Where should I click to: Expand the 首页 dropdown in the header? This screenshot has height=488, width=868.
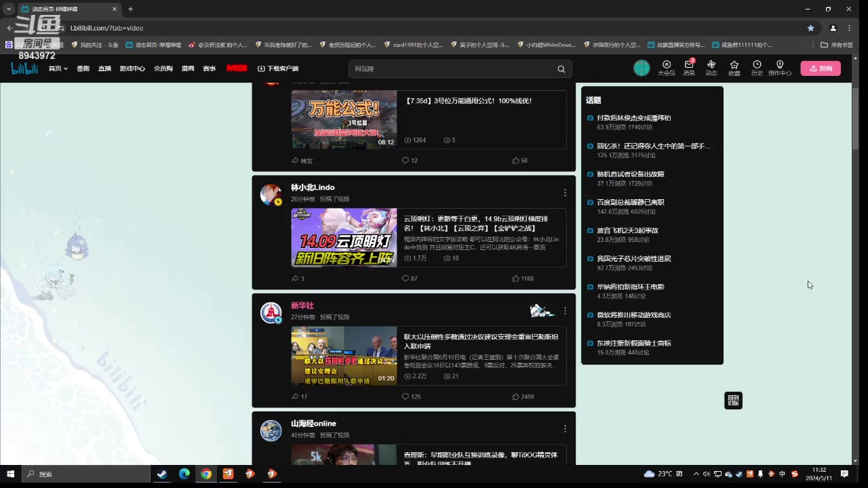pyautogui.click(x=58, y=68)
